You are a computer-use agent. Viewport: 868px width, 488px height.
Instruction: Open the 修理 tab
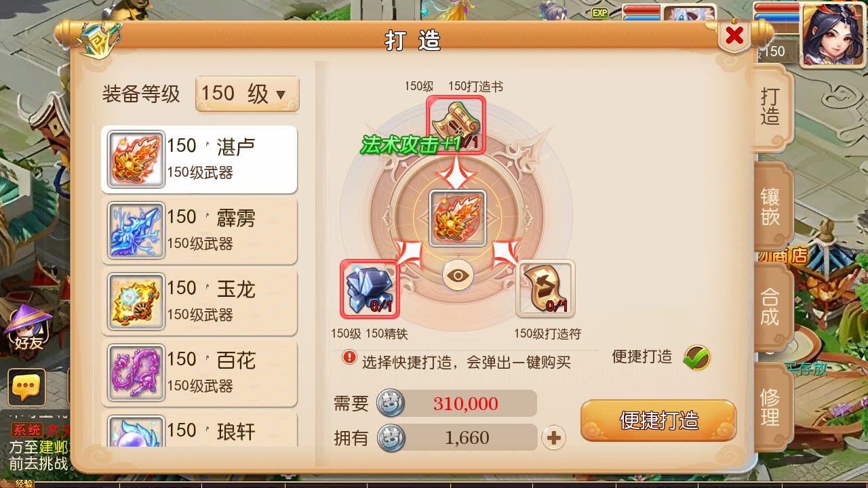[771, 407]
